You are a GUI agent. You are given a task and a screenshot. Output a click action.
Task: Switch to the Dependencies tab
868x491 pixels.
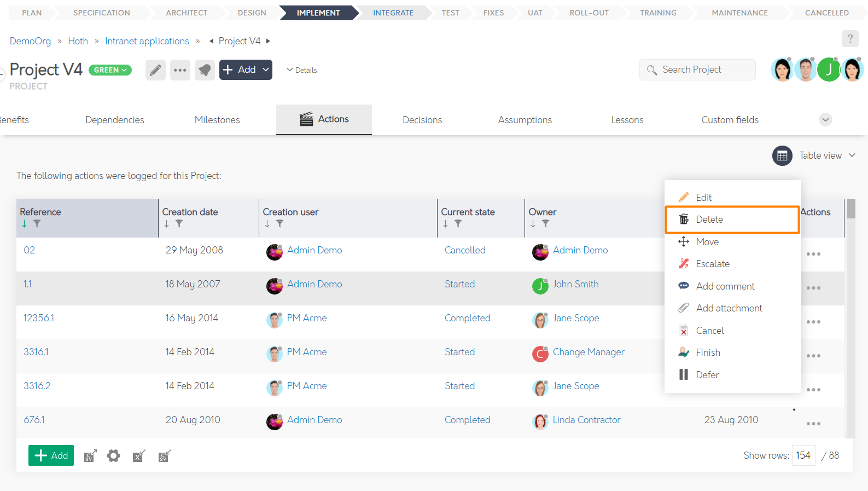click(115, 120)
